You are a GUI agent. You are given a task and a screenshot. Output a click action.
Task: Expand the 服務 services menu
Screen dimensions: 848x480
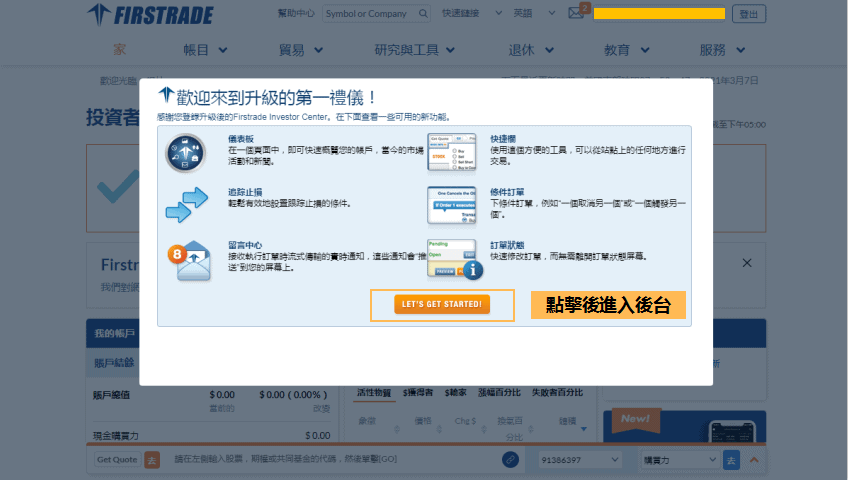click(722, 50)
